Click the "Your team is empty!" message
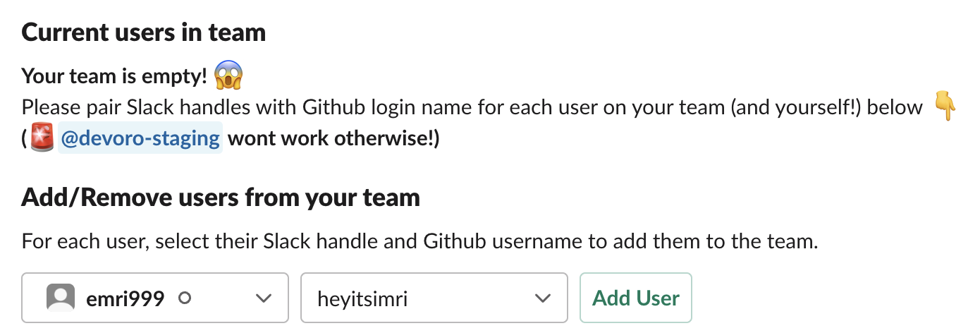Image resolution: width=980 pixels, height=333 pixels. click(114, 75)
